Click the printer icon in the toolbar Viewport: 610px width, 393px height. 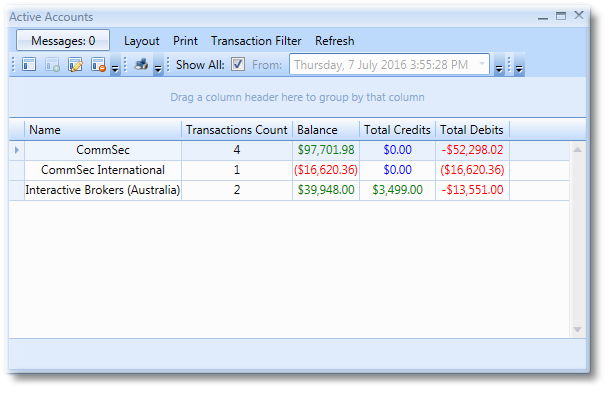(141, 64)
